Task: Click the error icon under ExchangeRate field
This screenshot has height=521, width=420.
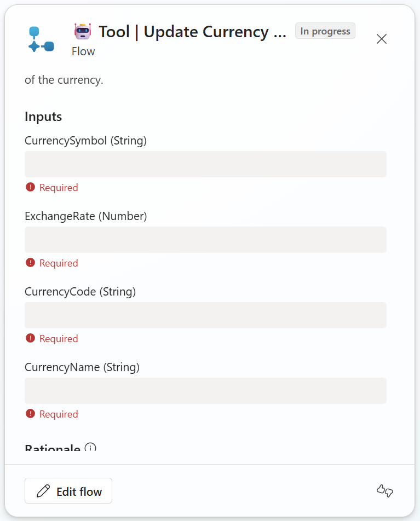Action: coord(31,263)
